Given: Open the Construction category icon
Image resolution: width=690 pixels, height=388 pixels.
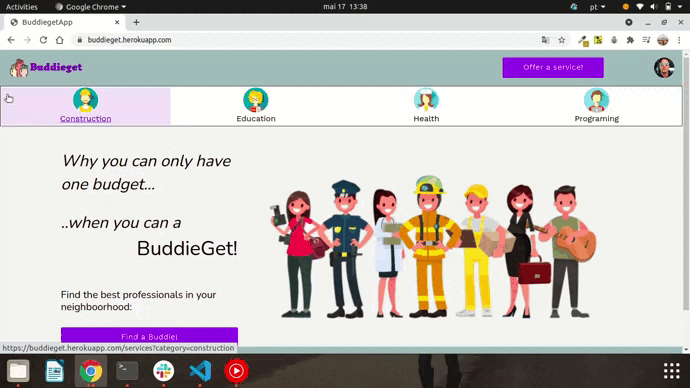Looking at the screenshot, I should pos(85,99).
